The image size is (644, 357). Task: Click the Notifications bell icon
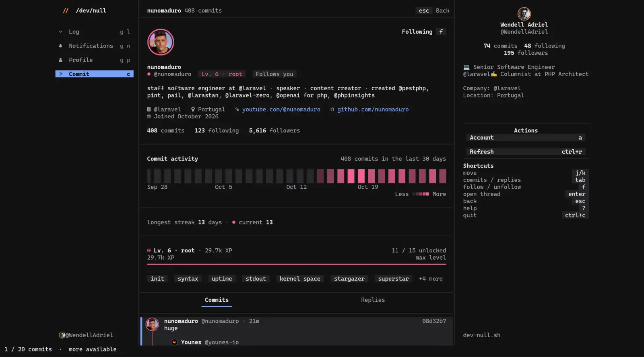click(x=60, y=46)
